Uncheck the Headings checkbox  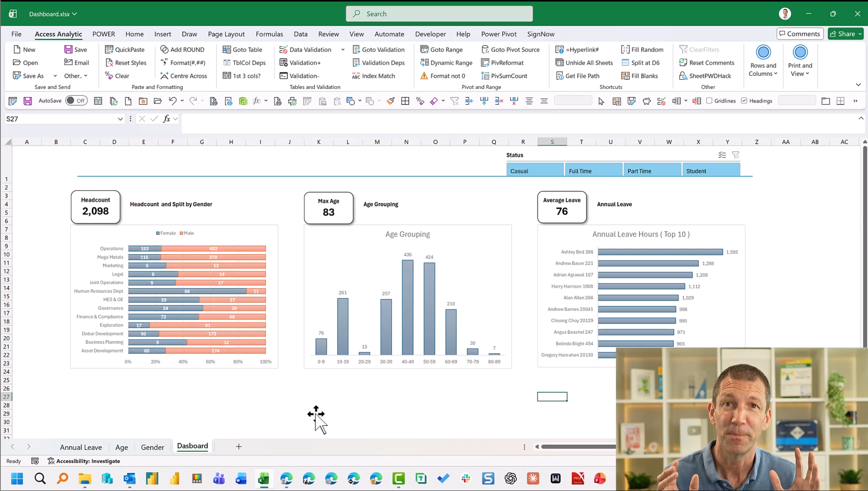(x=744, y=101)
